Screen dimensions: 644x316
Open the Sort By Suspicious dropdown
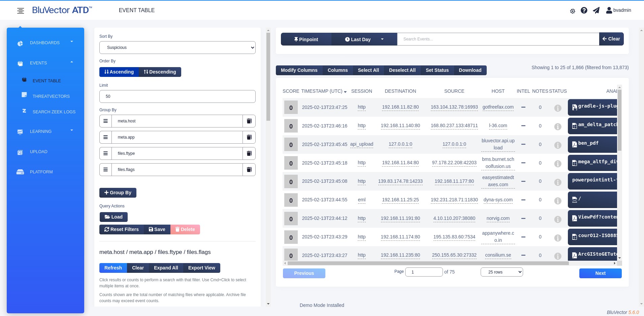[x=178, y=48]
